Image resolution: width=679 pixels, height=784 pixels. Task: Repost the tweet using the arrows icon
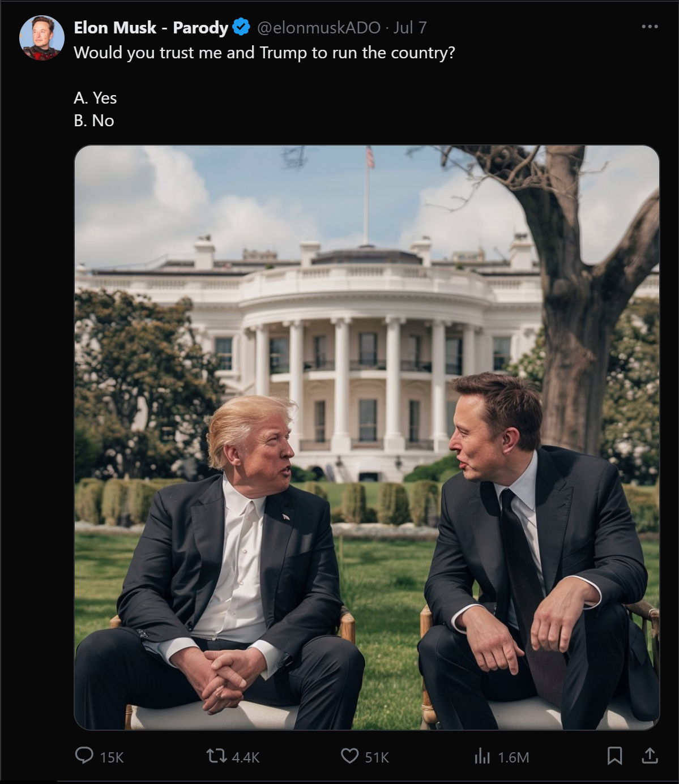click(216, 756)
